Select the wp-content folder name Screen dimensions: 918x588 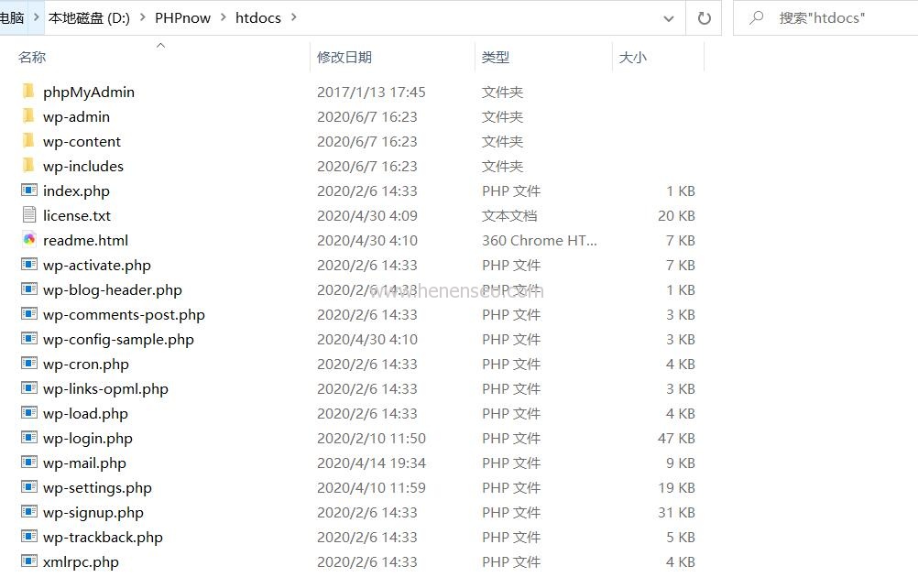pyautogui.click(x=82, y=142)
